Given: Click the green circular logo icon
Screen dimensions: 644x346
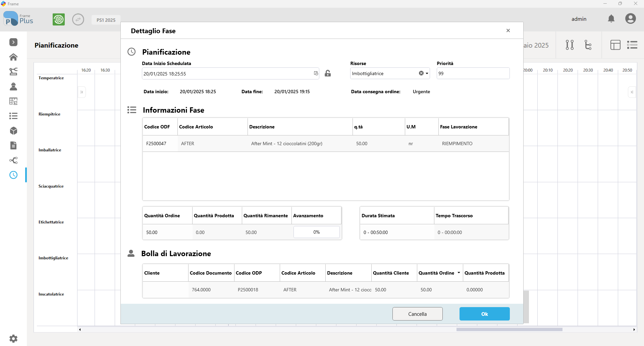Looking at the screenshot, I should tap(59, 19).
